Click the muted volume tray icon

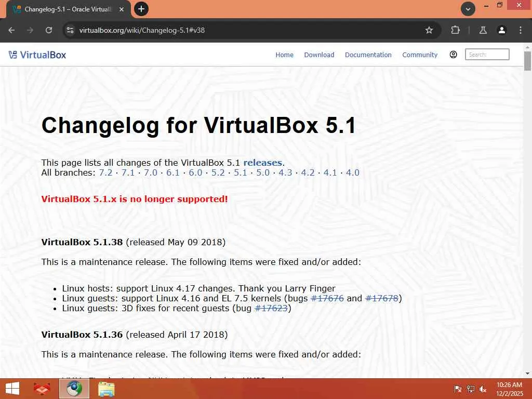click(x=483, y=389)
